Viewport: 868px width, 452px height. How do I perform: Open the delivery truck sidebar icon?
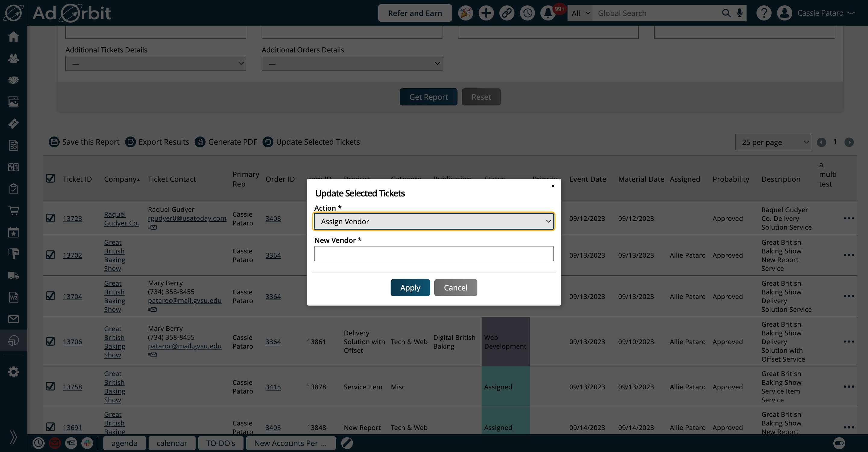[14, 276]
